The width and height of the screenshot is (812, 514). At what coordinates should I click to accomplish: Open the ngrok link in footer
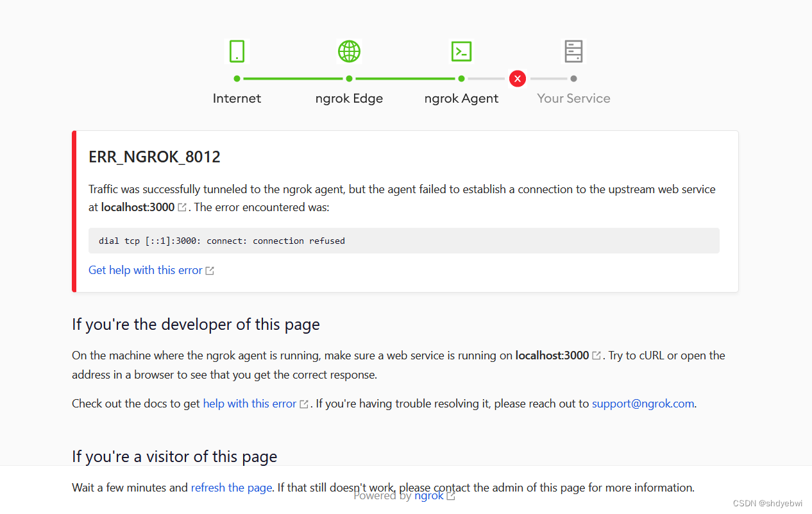(429, 495)
